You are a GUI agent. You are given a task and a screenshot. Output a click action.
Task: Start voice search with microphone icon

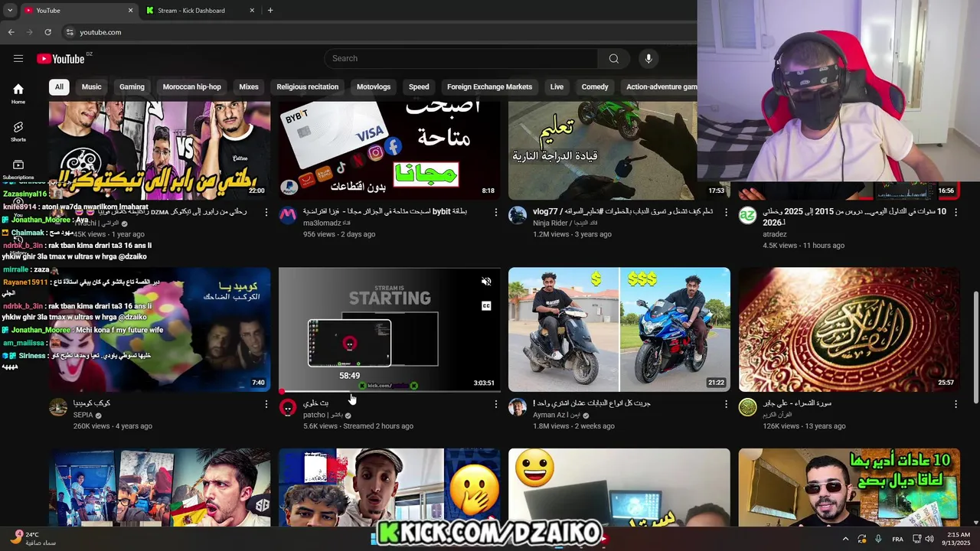click(x=648, y=59)
